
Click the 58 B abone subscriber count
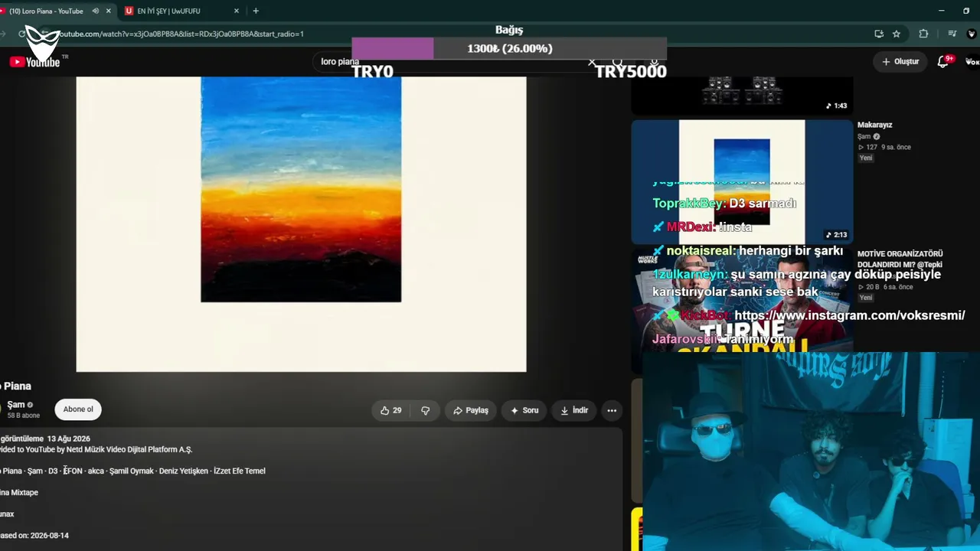pos(23,416)
